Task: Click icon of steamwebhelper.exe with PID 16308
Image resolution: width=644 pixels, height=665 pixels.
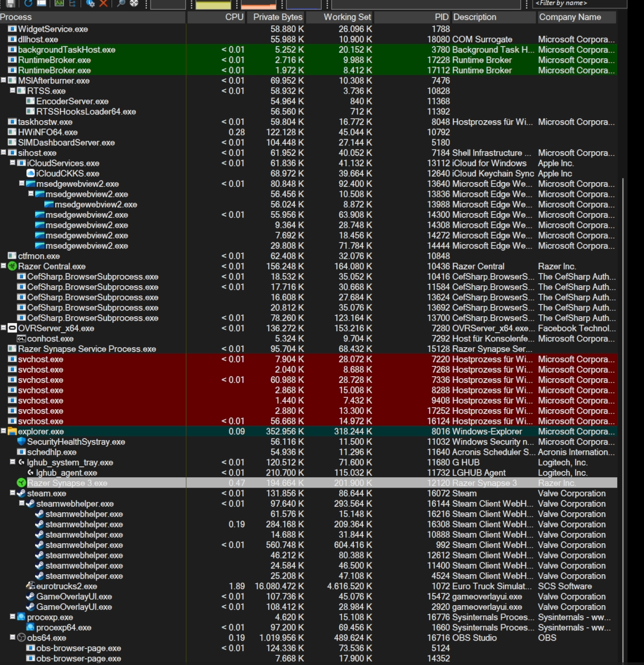Action: [39, 524]
